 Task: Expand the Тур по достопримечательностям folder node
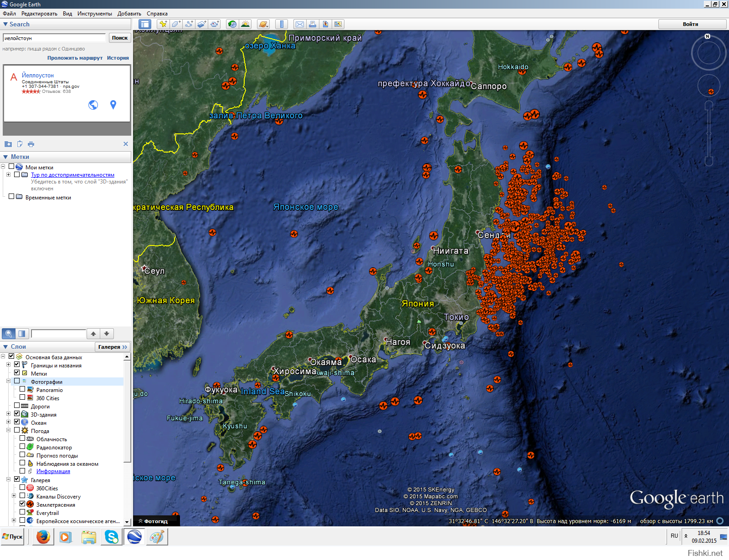pyautogui.click(x=9, y=174)
